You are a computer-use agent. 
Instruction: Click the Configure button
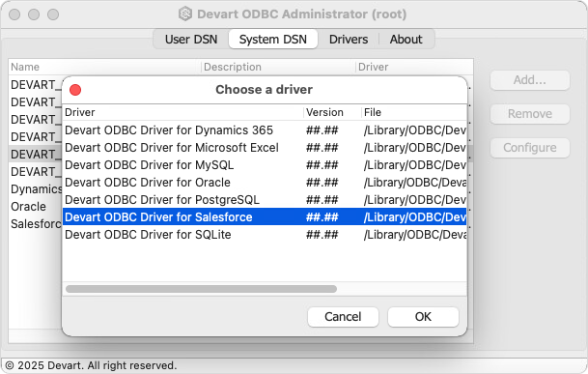pyautogui.click(x=530, y=148)
